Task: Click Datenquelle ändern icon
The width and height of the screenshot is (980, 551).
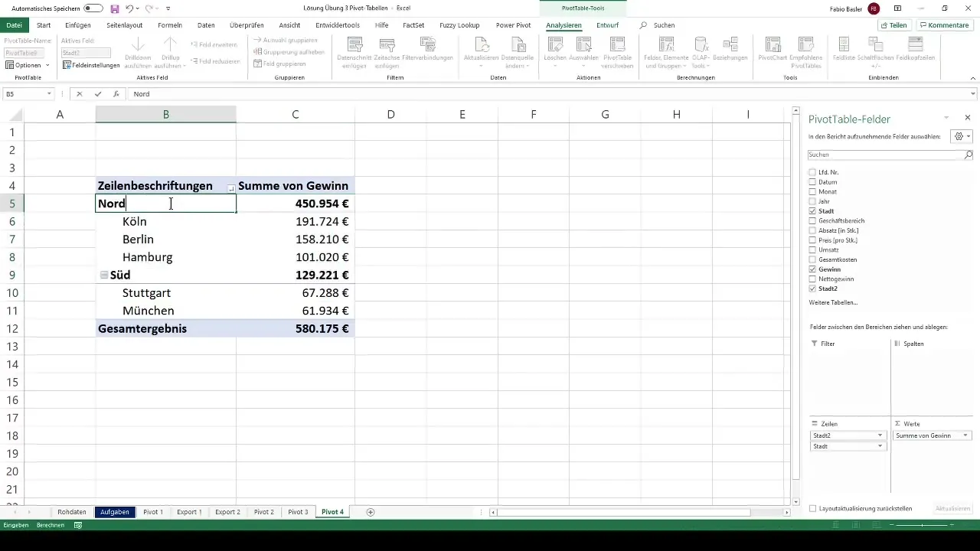Action: point(517,44)
